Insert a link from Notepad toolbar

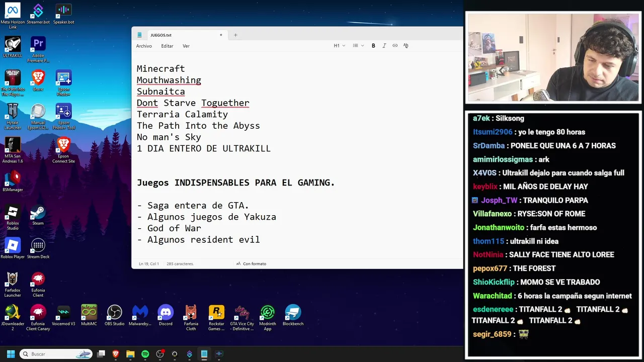point(395,46)
